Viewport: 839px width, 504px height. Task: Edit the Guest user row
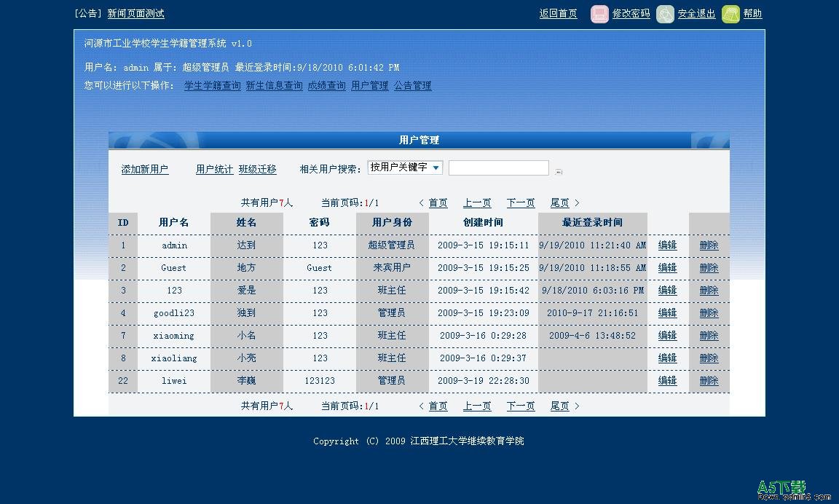tap(667, 268)
